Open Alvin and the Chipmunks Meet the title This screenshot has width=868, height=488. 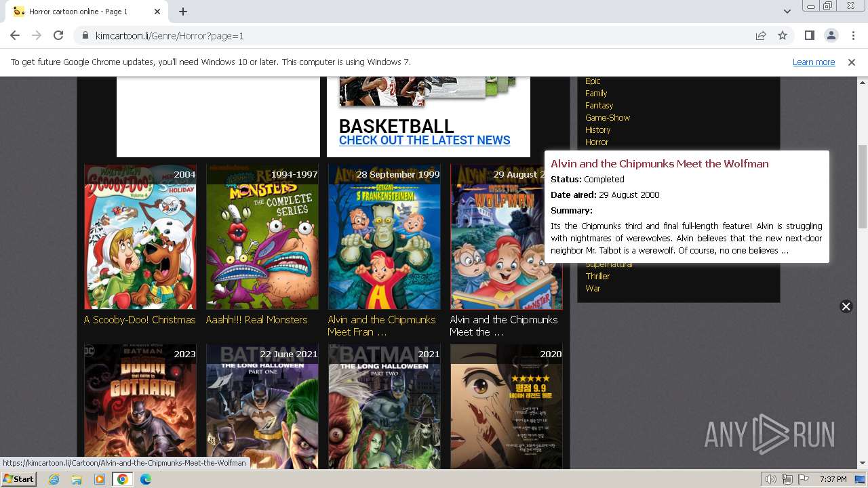[x=504, y=326]
